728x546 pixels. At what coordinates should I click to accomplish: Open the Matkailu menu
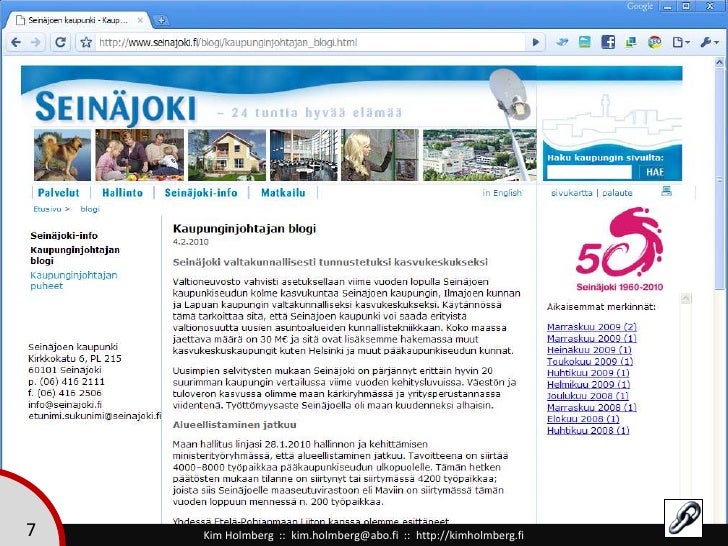coord(283,193)
